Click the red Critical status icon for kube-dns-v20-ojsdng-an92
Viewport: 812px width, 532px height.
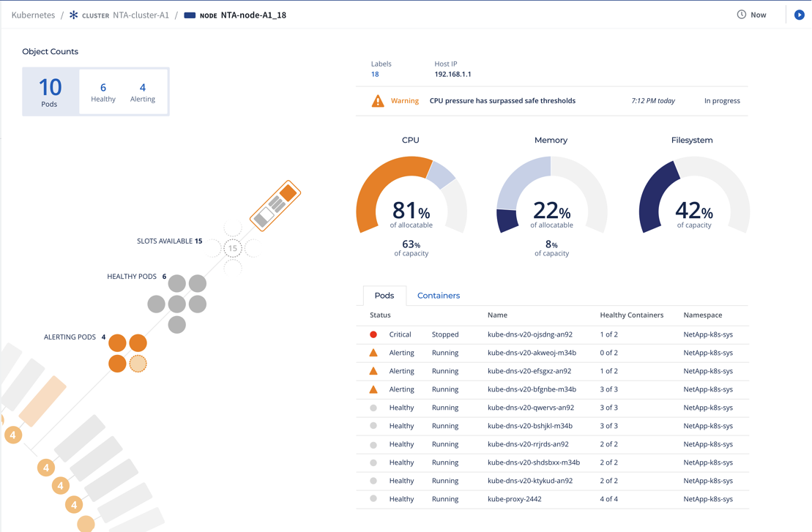(x=374, y=334)
